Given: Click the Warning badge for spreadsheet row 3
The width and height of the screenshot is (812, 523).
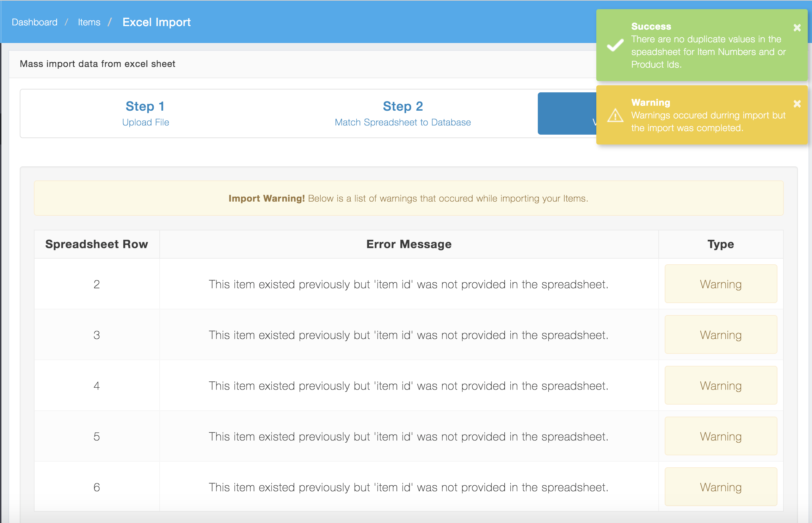Looking at the screenshot, I should [720, 334].
